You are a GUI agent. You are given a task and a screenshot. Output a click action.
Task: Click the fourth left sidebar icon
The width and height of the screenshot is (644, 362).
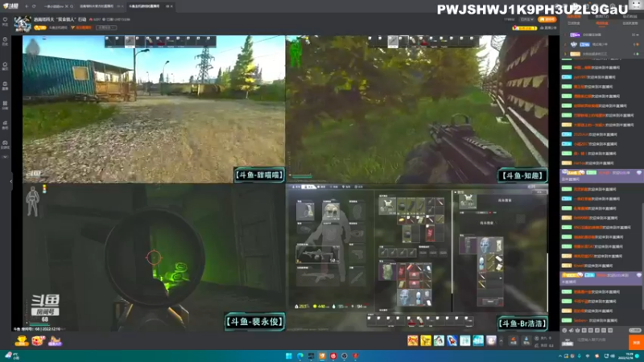pyautogui.click(x=5, y=86)
